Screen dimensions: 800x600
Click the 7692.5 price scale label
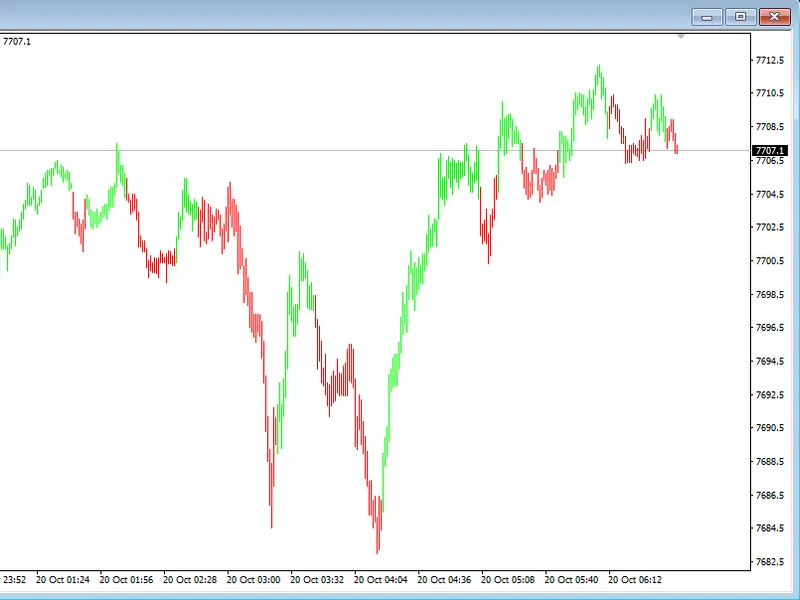(770, 395)
